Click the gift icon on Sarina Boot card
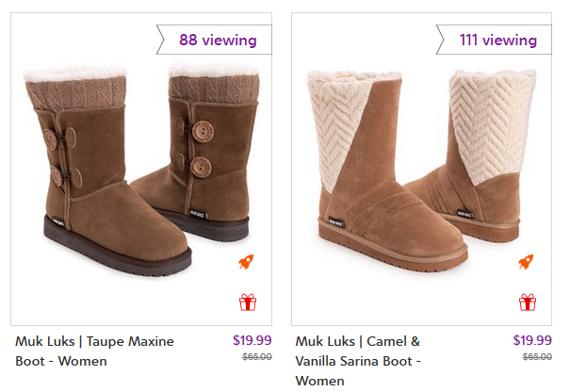This screenshot has height=392, width=570. pyautogui.click(x=528, y=302)
